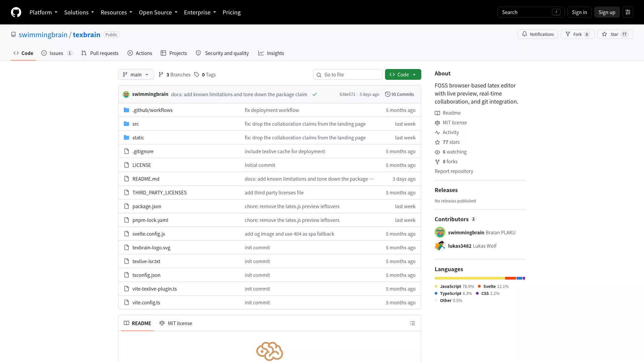Click the .github/workflows folder icon
Image resolution: width=644 pixels, height=362 pixels.
[126, 110]
